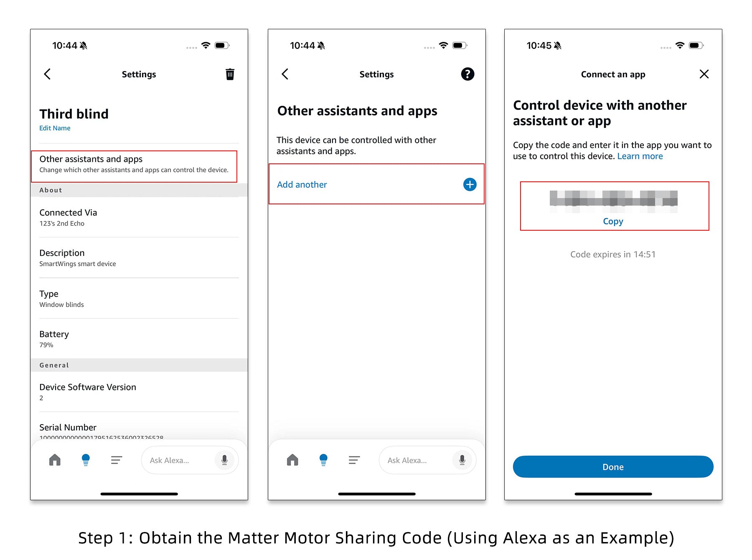Open More menu in middle screen's bar

pyautogui.click(x=354, y=460)
